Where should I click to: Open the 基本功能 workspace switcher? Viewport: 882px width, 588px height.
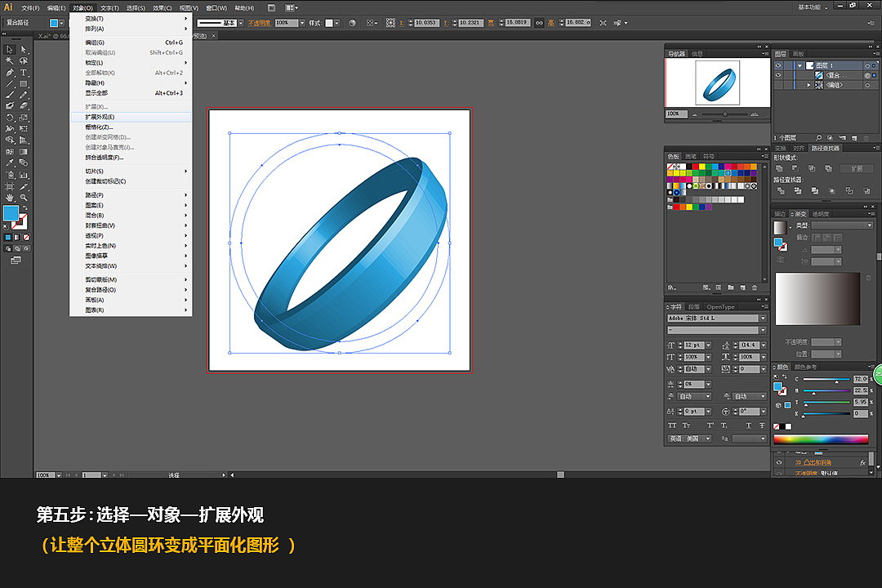[x=813, y=7]
